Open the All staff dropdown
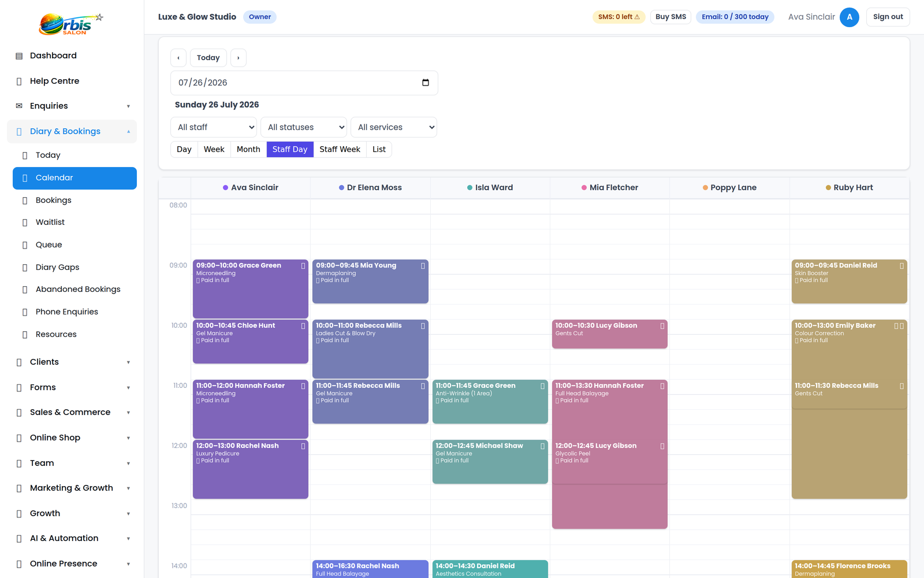 point(214,127)
